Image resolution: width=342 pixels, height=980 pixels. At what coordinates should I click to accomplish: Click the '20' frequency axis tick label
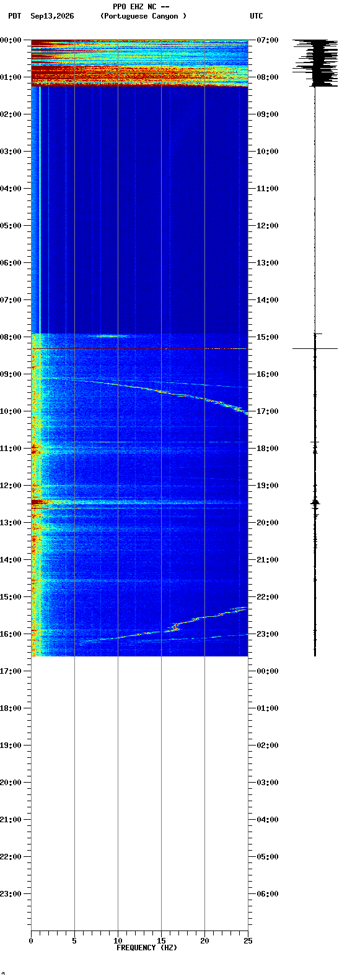click(204, 941)
